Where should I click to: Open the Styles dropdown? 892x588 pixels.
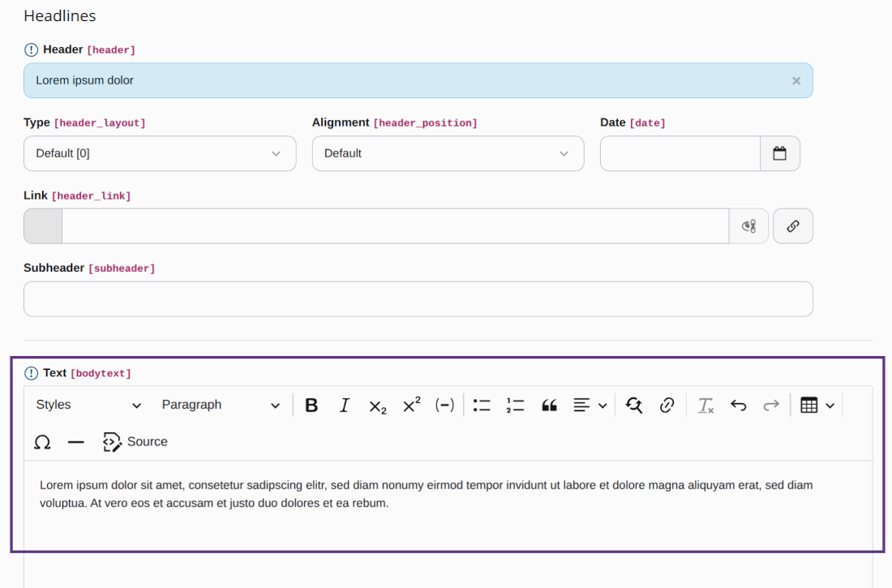click(88, 406)
